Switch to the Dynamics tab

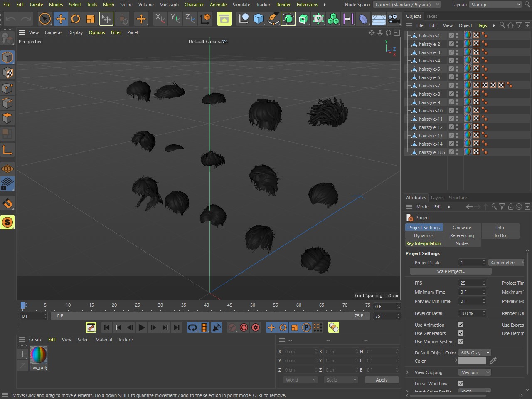pos(424,235)
